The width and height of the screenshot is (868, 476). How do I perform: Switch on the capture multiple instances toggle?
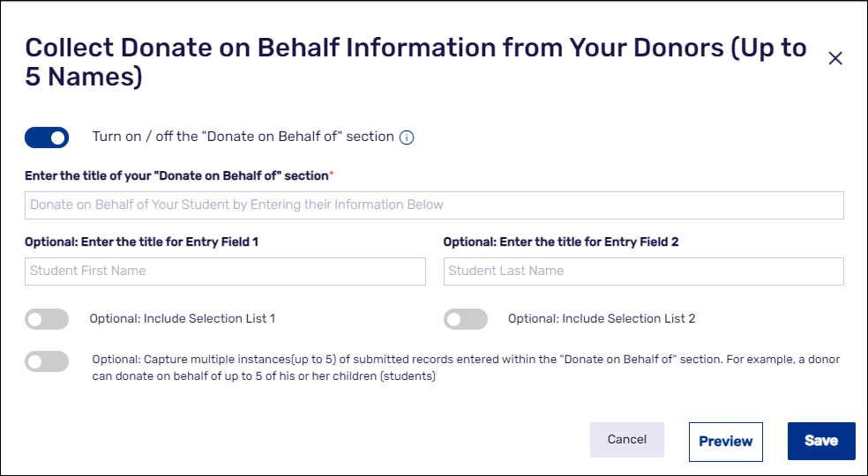pos(47,361)
